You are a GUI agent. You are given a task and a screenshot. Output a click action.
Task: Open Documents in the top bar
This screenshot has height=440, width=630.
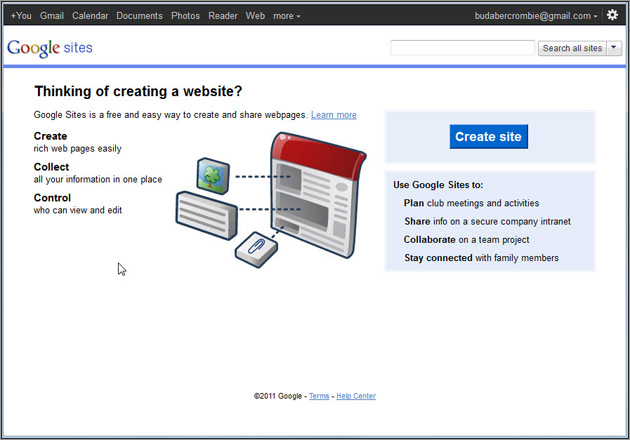[x=139, y=16]
